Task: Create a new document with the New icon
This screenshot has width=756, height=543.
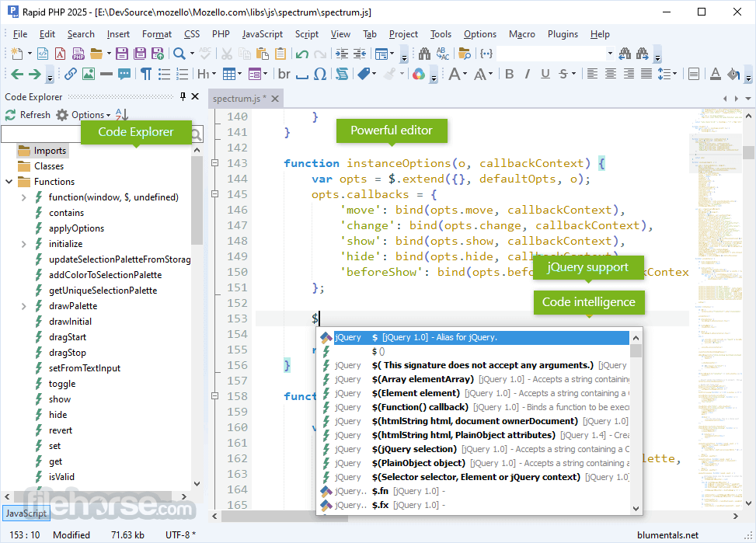Action: coord(16,54)
